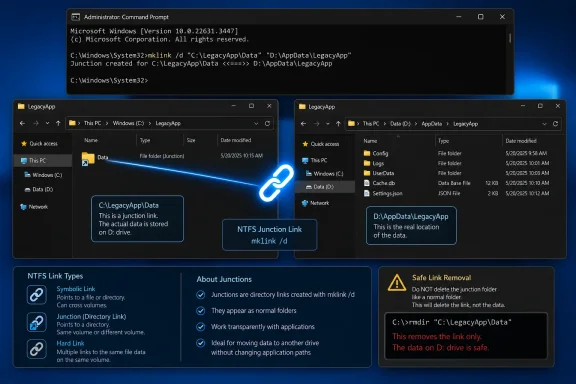Click the rmdir command text

452,323
